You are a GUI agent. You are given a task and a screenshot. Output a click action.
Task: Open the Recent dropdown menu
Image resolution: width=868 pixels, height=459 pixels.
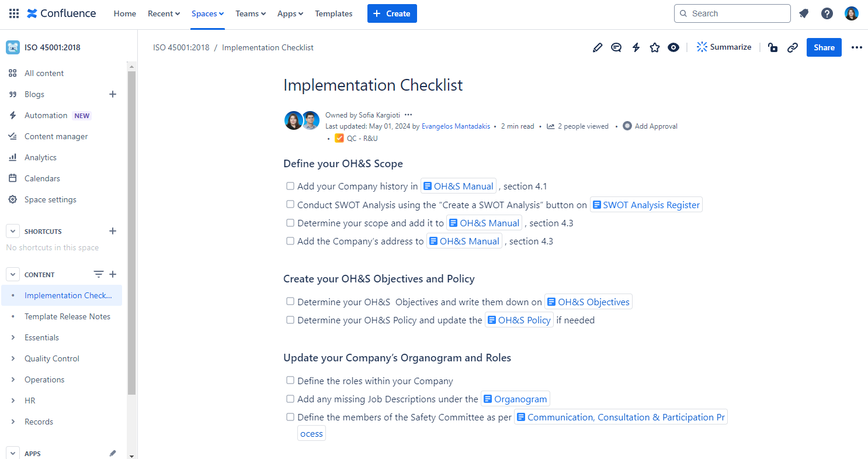point(164,13)
